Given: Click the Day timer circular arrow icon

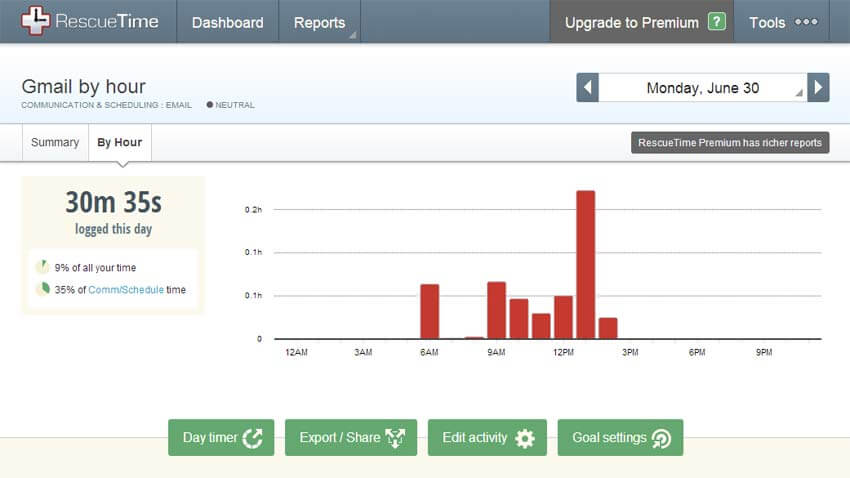Looking at the screenshot, I should pos(253,438).
